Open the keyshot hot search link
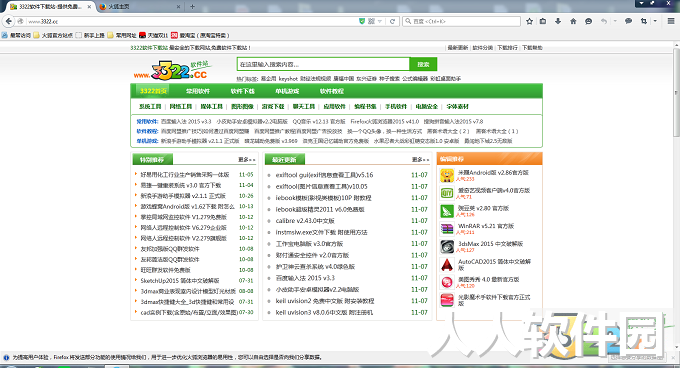The width and height of the screenshot is (680, 368). [x=288, y=79]
